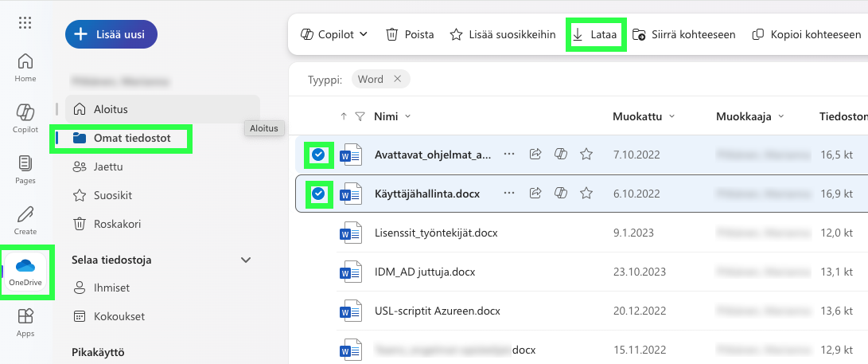Click the Pikakäyttö section heading
This screenshot has width=868, height=364.
click(x=98, y=352)
